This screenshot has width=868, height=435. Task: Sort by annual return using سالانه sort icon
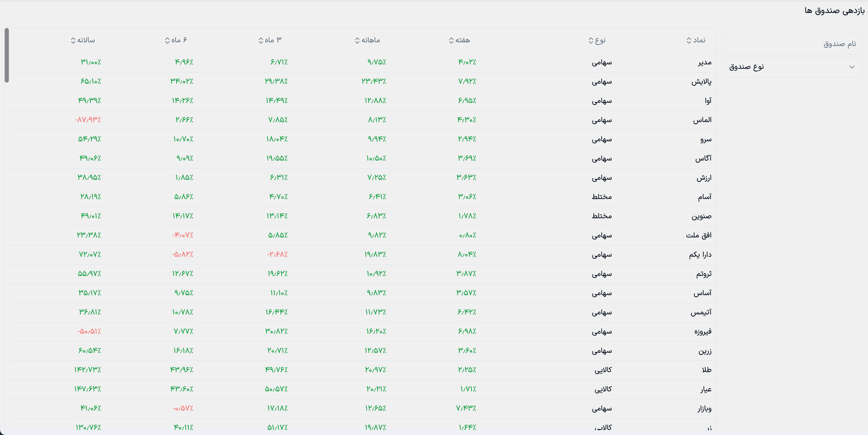pos(73,41)
